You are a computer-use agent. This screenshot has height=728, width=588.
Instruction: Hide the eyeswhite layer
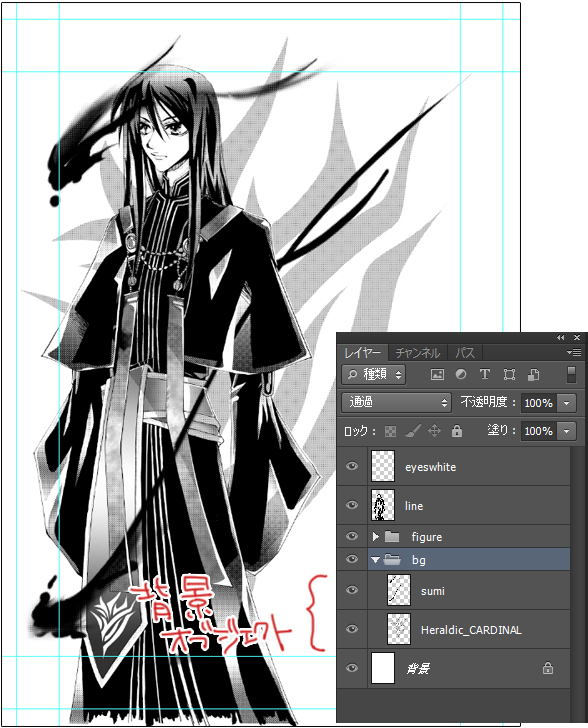(x=352, y=466)
